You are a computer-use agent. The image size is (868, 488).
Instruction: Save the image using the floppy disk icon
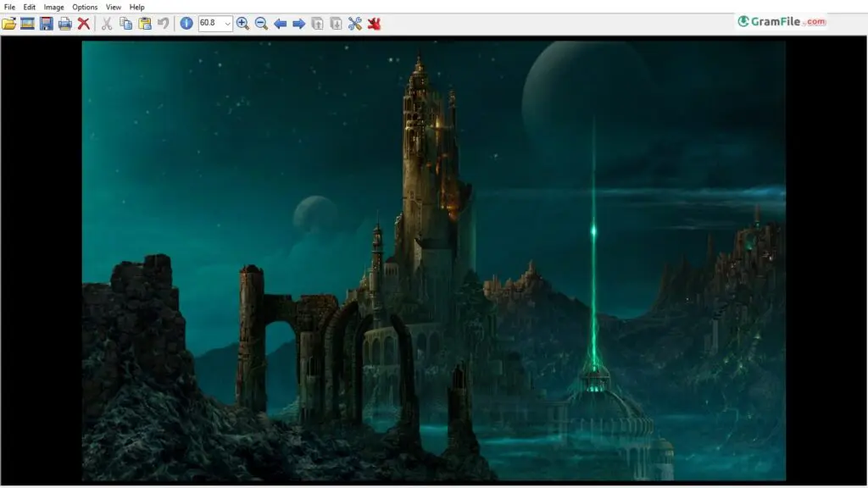pyautogui.click(x=47, y=23)
